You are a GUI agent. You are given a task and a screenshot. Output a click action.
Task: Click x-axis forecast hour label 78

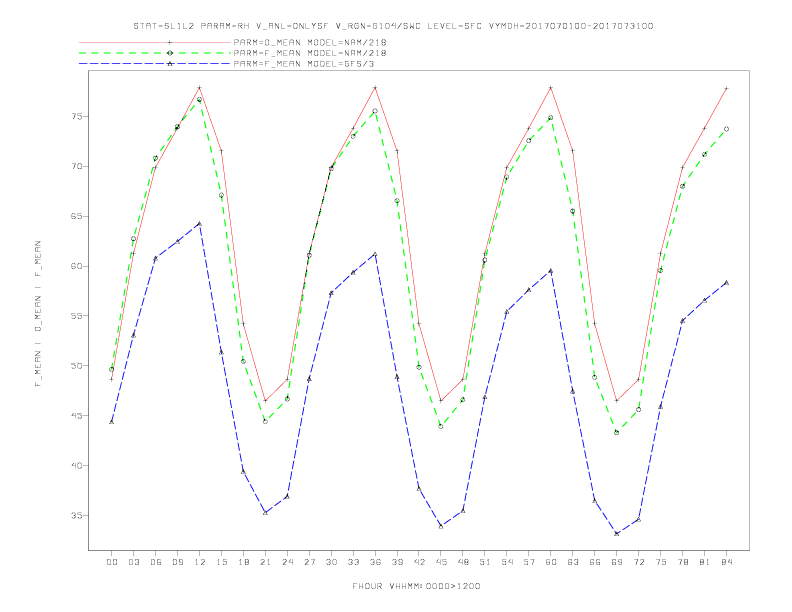tap(683, 562)
